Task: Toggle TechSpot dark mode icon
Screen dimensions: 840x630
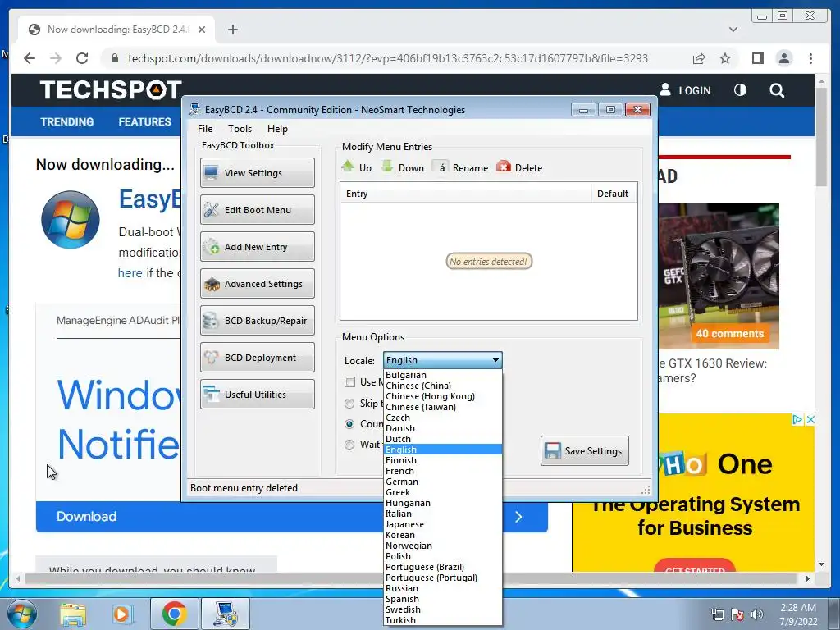Action: click(740, 90)
